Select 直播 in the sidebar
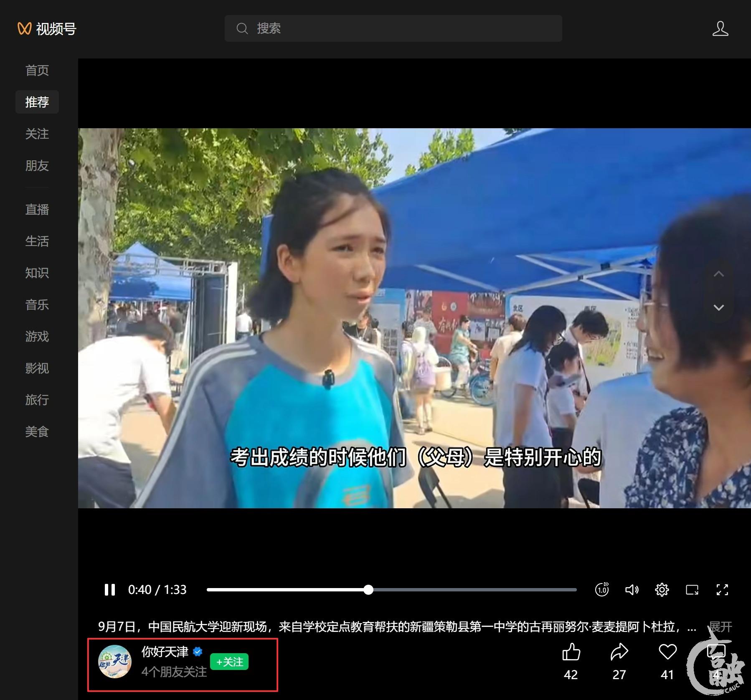The height and width of the screenshot is (700, 751). (37, 209)
